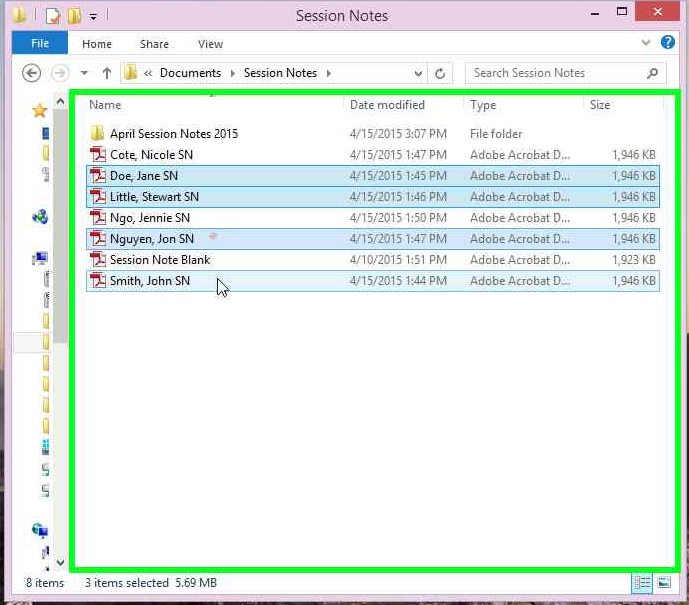
Task: Select the Smith, John SN file
Action: coord(373,281)
